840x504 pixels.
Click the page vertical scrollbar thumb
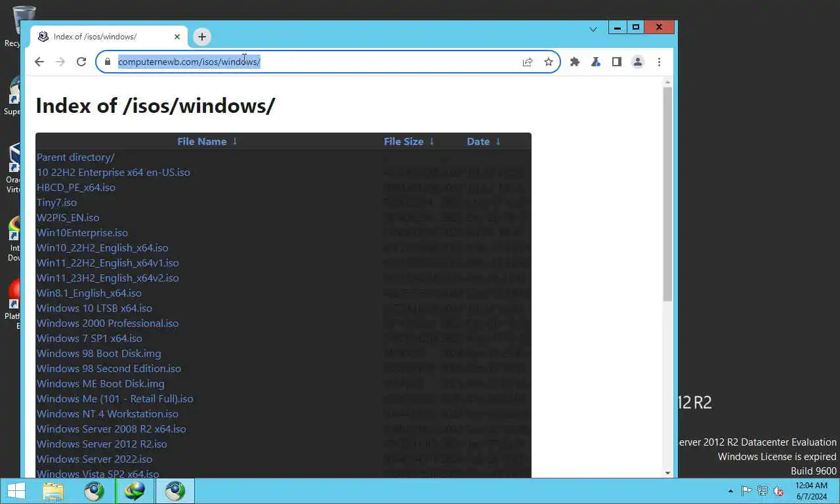point(667,194)
